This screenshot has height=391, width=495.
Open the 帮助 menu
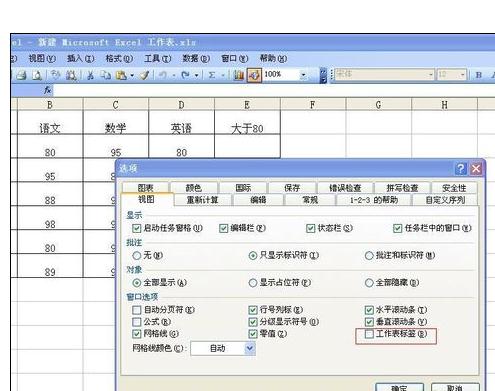pyautogui.click(x=273, y=59)
